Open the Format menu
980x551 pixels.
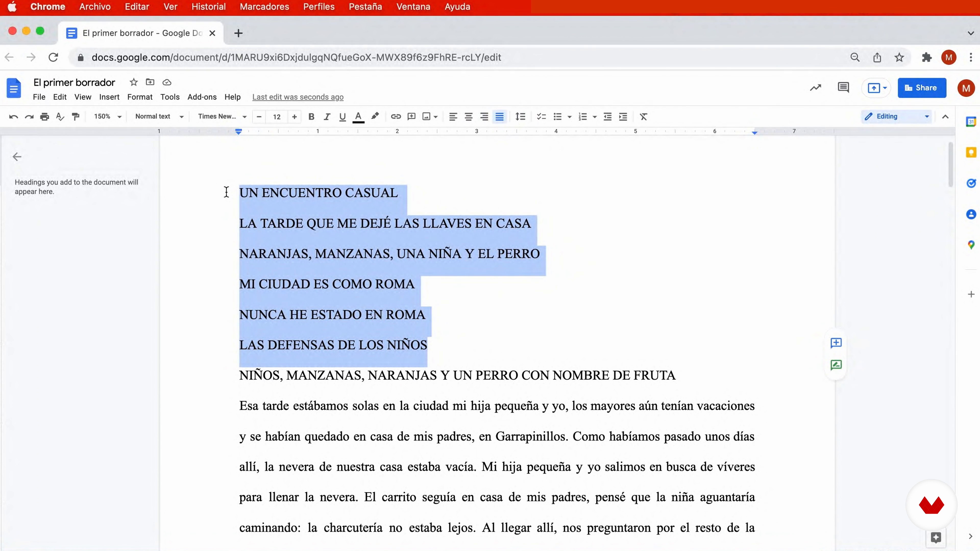(140, 97)
